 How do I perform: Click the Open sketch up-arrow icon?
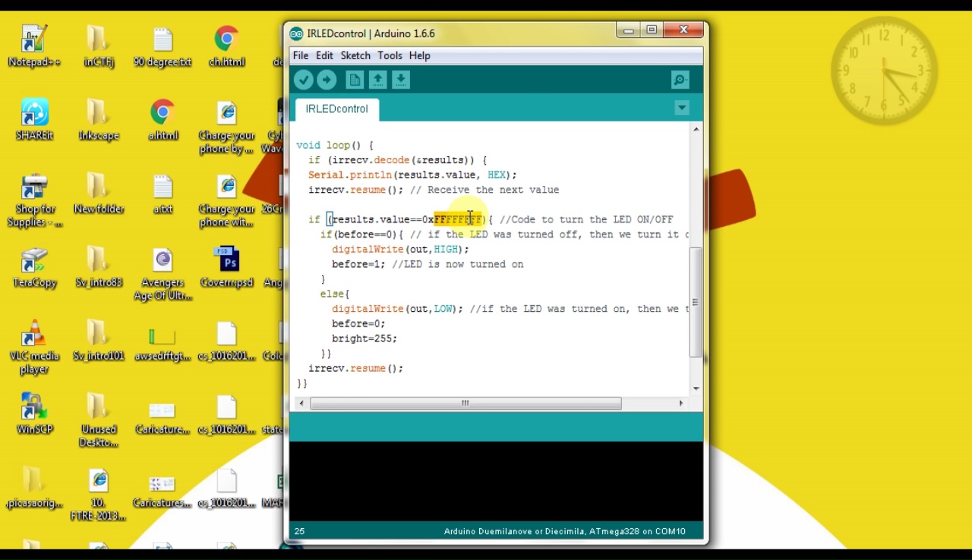[x=377, y=80]
